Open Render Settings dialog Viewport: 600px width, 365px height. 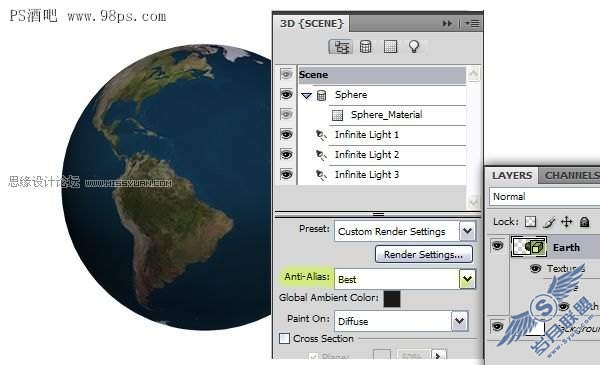[424, 254]
